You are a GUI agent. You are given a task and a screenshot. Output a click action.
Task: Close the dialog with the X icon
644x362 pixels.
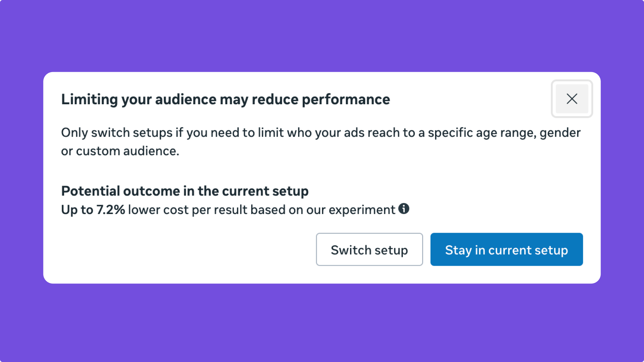tap(572, 99)
